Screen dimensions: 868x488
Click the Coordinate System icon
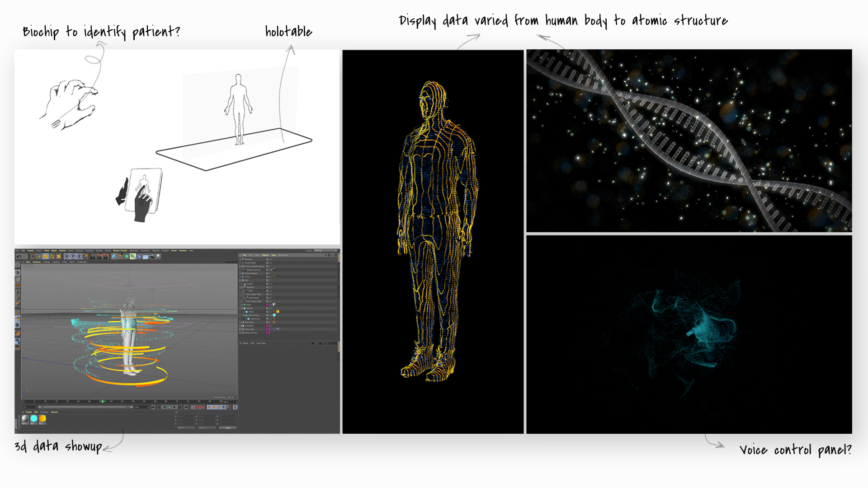(85, 256)
